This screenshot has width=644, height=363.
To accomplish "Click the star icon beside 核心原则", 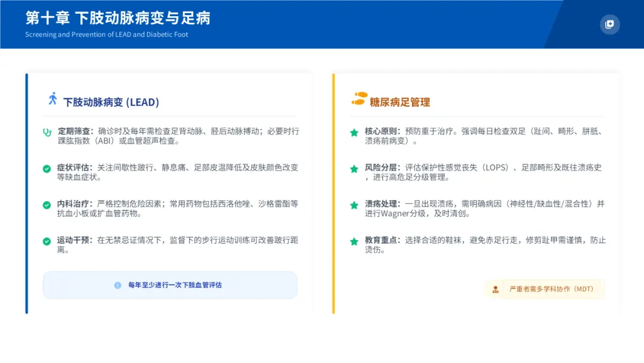I will coord(354,133).
